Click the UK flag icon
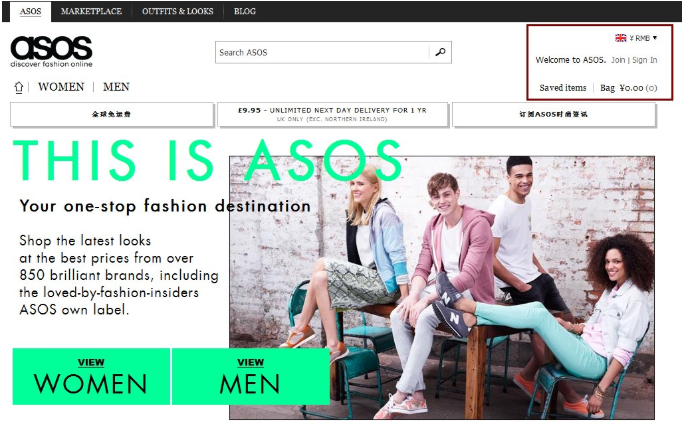683x424 pixels. coord(620,38)
